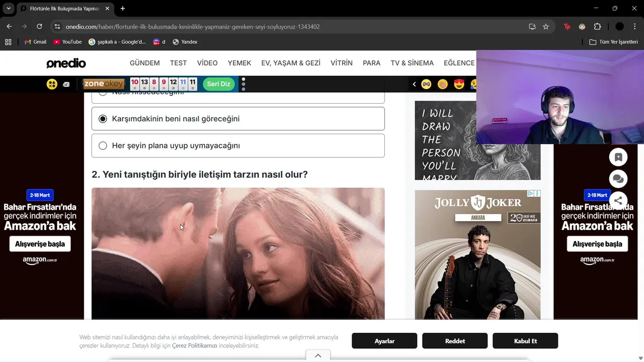
Task: Select the heart-eyes emoji reaction
Action: coord(459,84)
